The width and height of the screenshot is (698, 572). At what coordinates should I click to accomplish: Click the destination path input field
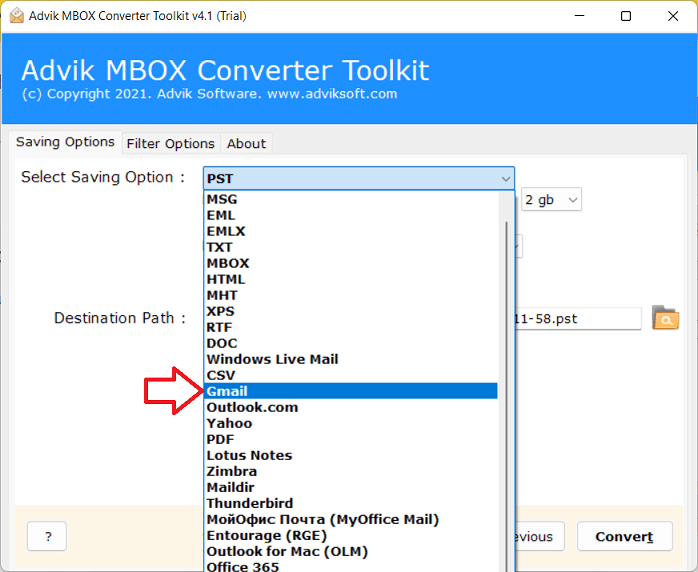577,319
